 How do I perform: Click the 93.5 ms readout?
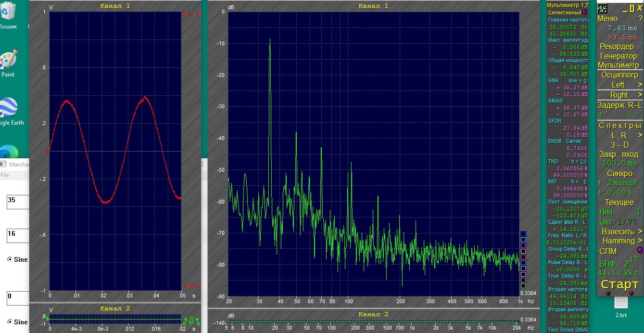pyautogui.click(x=622, y=37)
